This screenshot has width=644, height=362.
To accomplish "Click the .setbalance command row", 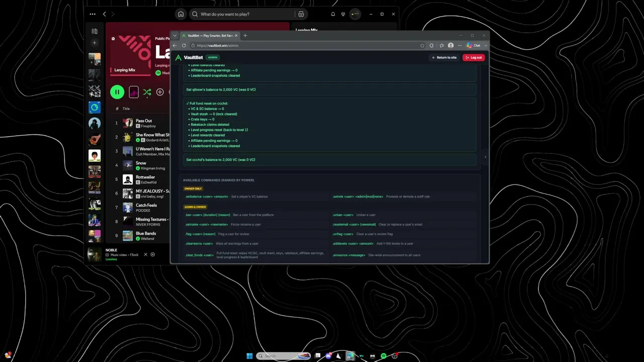I will (x=256, y=197).
